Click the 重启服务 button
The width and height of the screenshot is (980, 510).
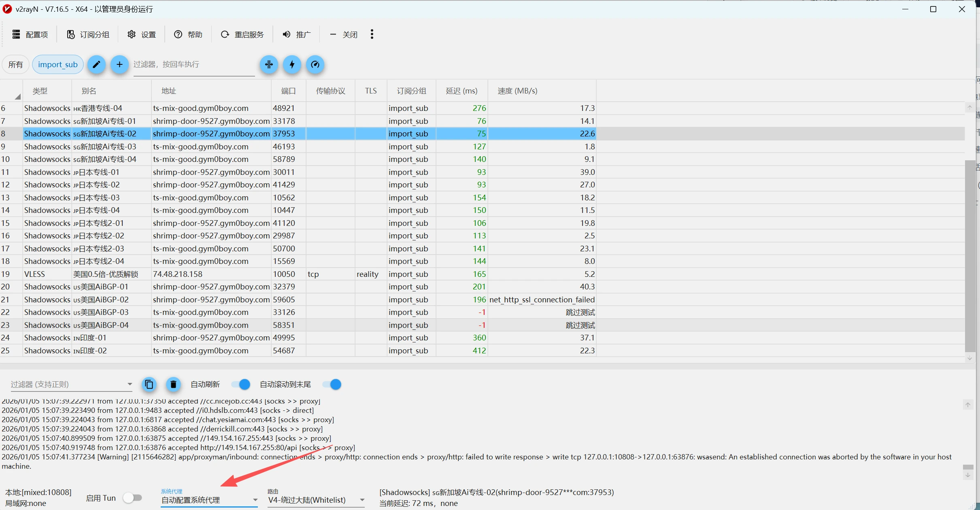click(242, 34)
